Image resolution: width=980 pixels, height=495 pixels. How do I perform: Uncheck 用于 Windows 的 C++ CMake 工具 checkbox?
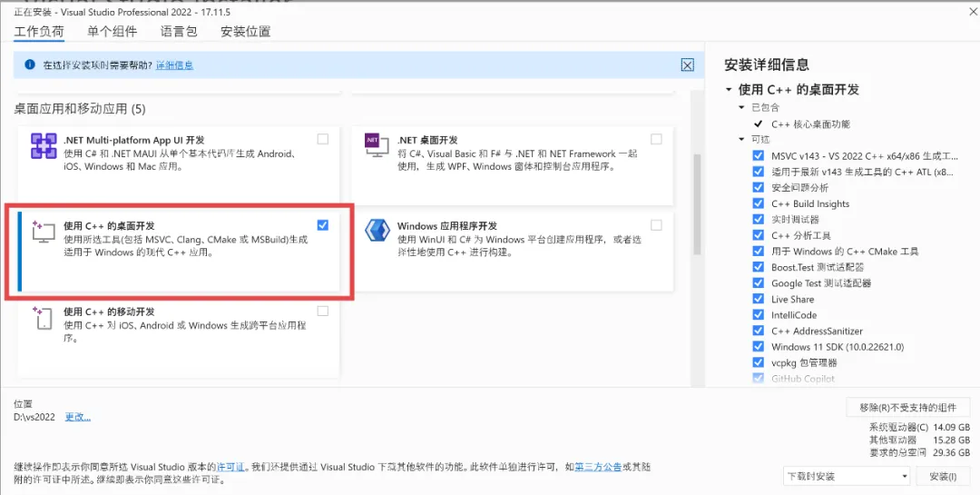758,251
